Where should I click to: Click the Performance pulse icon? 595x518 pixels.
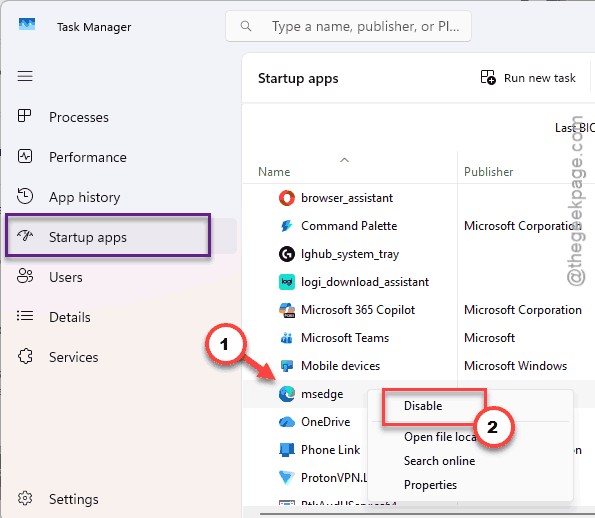[x=25, y=156]
